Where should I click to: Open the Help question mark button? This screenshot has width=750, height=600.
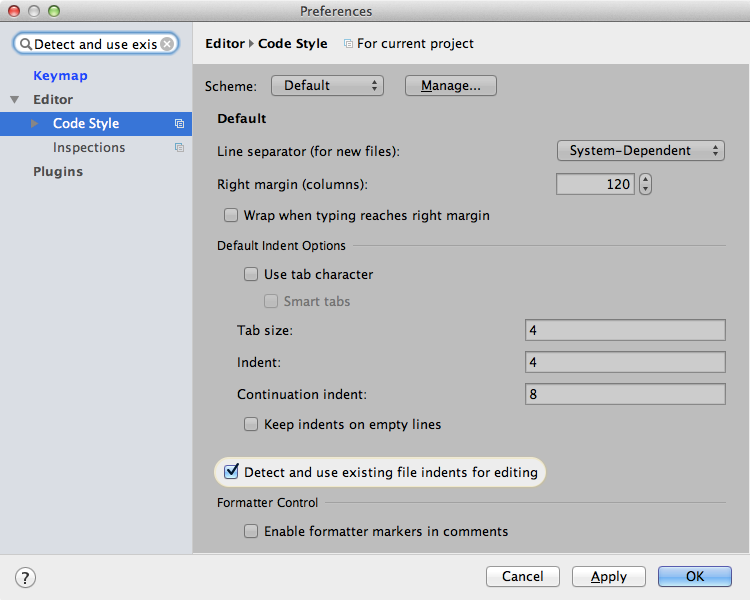[x=26, y=577]
